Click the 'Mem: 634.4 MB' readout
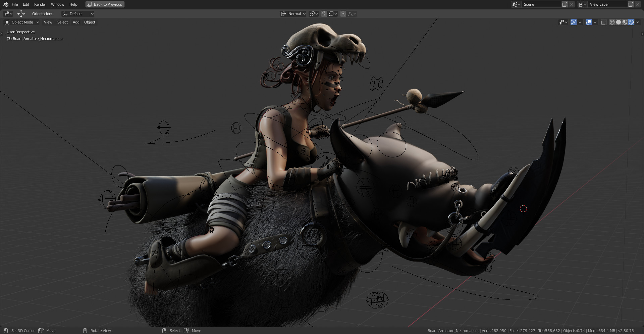 [x=602, y=331]
